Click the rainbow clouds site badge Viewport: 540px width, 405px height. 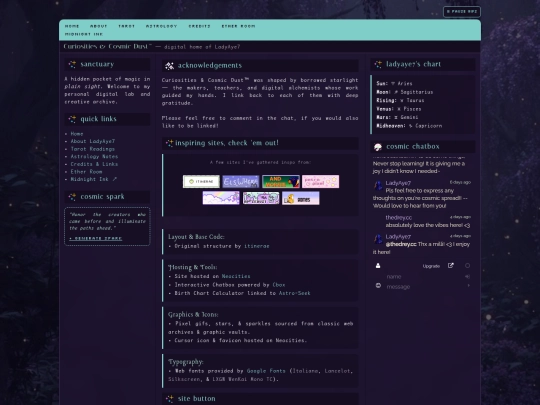[x=221, y=198]
